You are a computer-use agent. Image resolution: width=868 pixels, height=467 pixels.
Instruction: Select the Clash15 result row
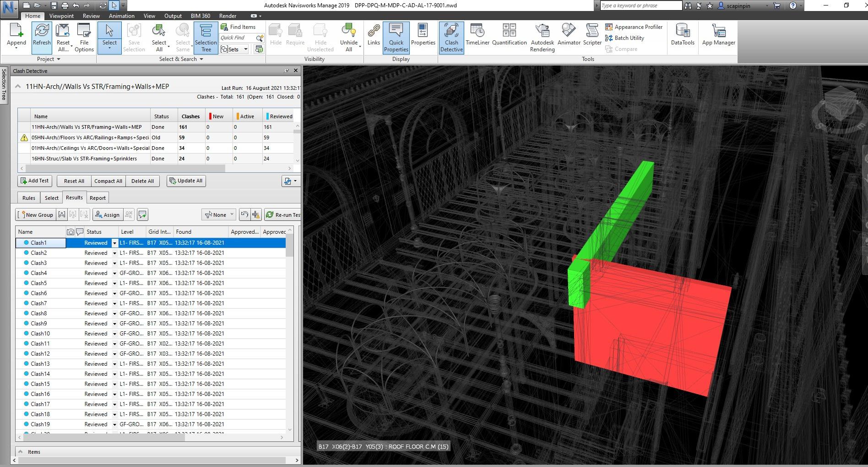point(151,384)
